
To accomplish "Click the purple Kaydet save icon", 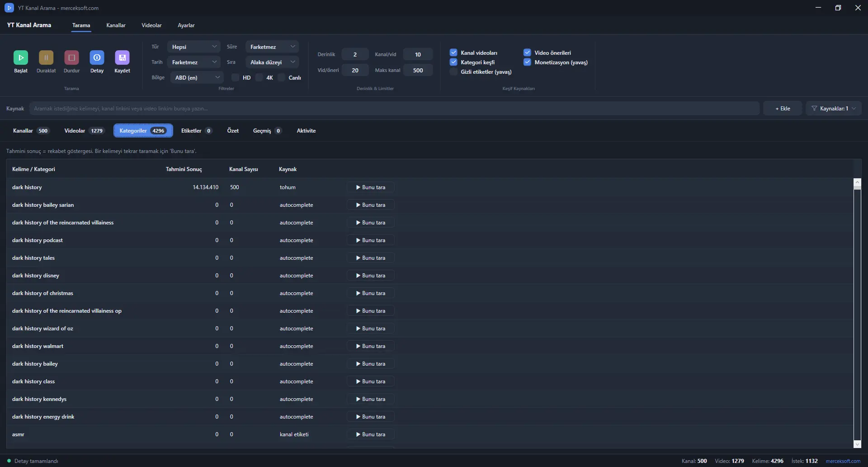I will (122, 57).
